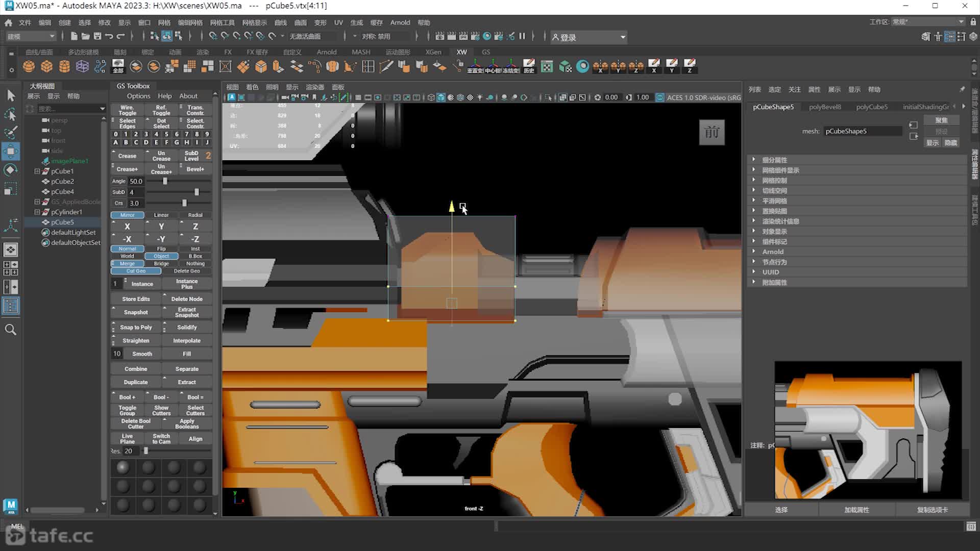Image resolution: width=980 pixels, height=551 pixels.
Task: Switch to the GS shelf tab
Action: click(486, 52)
